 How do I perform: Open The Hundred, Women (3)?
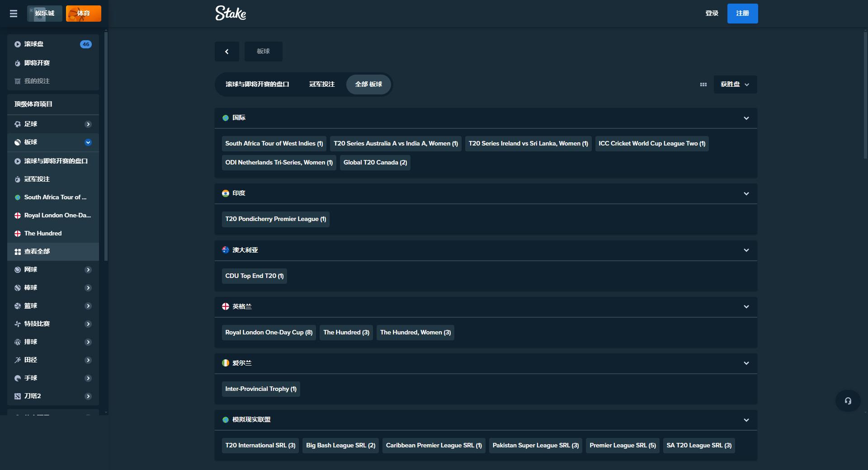[415, 333]
